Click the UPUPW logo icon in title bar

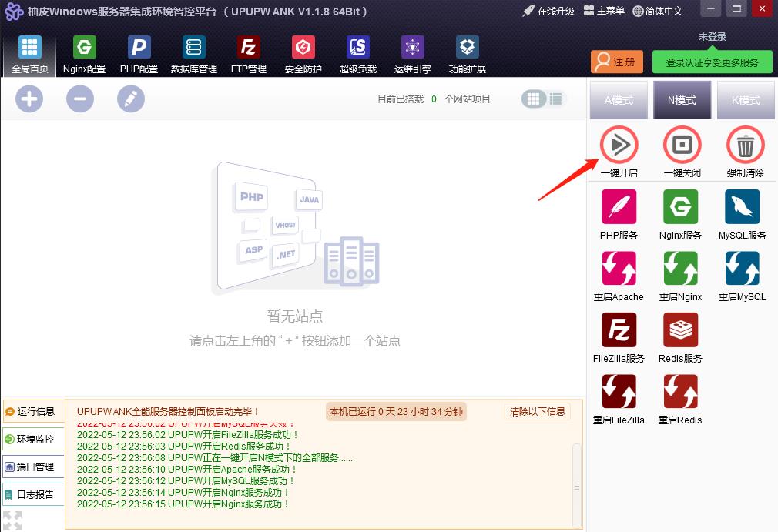pyautogui.click(x=14, y=12)
